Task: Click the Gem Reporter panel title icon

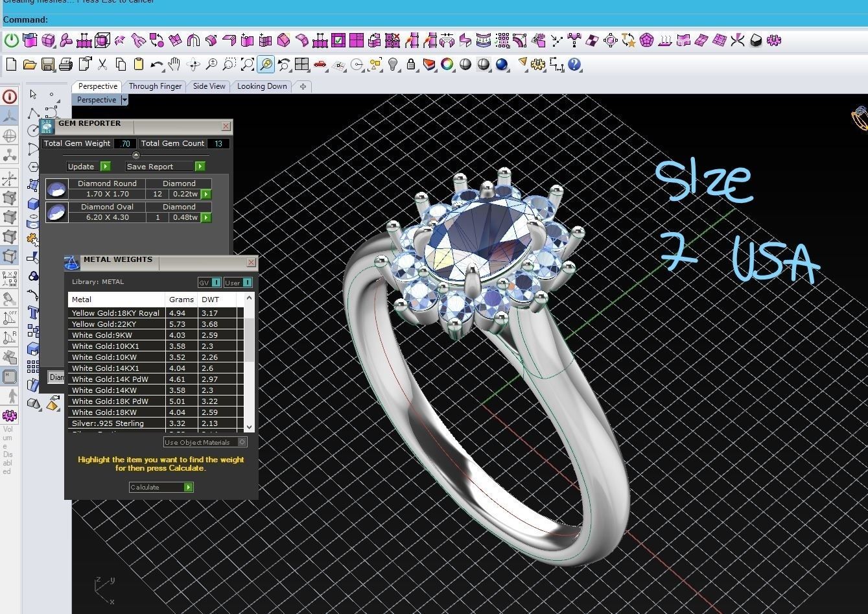Action: [x=47, y=126]
